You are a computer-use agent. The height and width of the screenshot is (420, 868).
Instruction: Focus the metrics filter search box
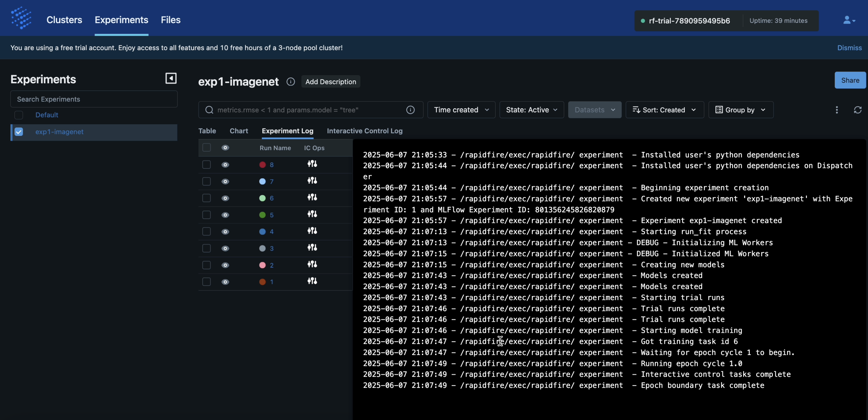coord(311,110)
